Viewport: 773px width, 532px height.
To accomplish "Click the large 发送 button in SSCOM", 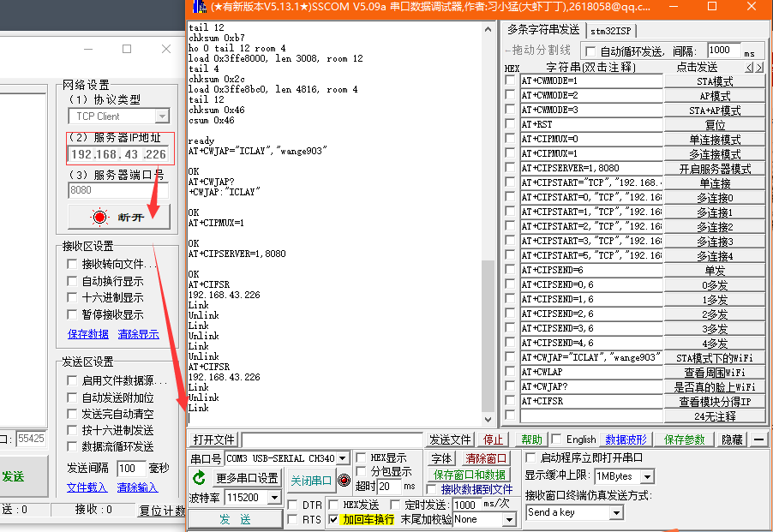I will [x=235, y=518].
